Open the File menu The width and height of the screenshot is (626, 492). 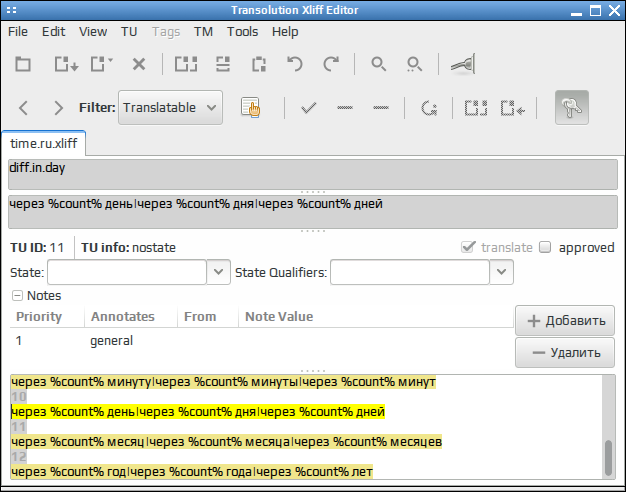(18, 32)
